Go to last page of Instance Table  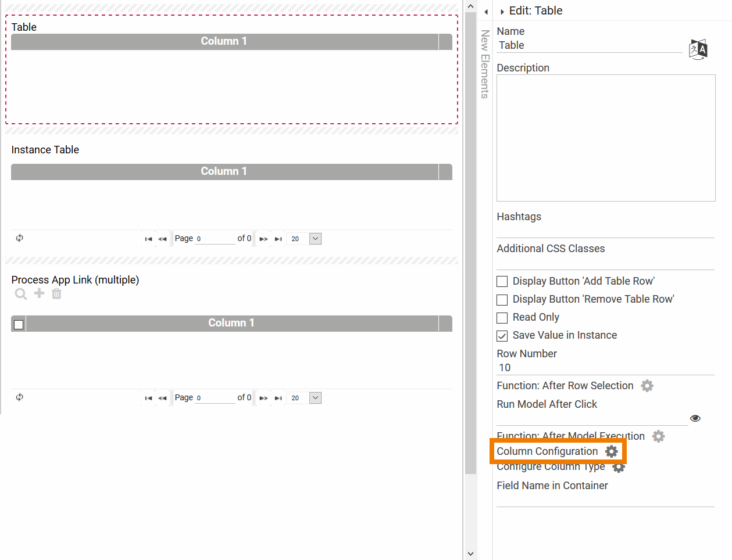(278, 239)
